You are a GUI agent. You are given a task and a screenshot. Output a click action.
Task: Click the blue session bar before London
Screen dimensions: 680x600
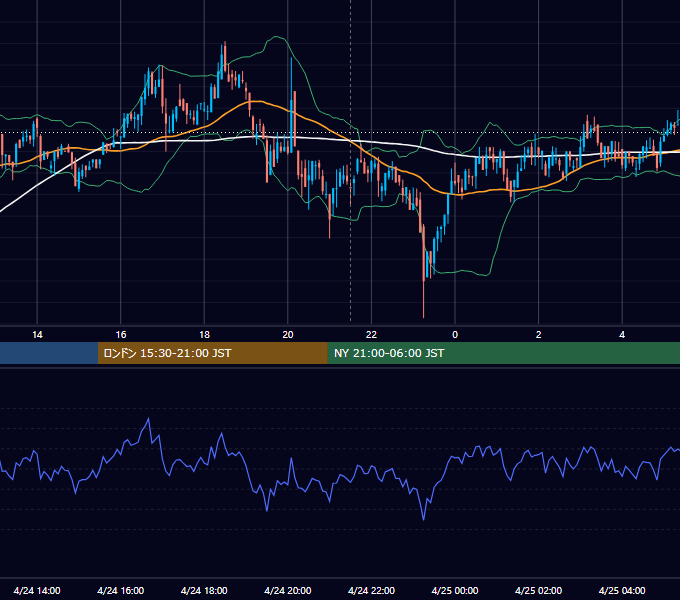pos(49,353)
